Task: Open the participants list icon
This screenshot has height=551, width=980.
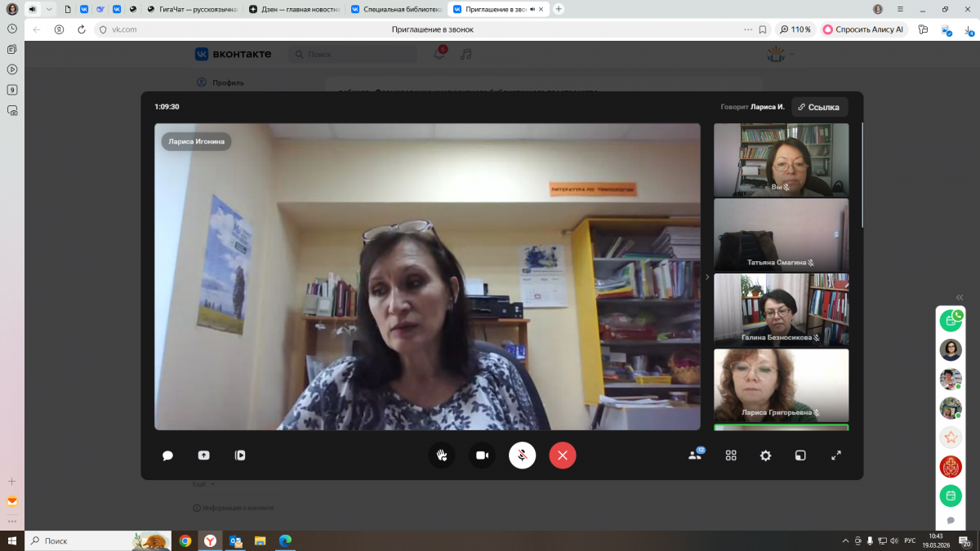Action: (x=695, y=455)
